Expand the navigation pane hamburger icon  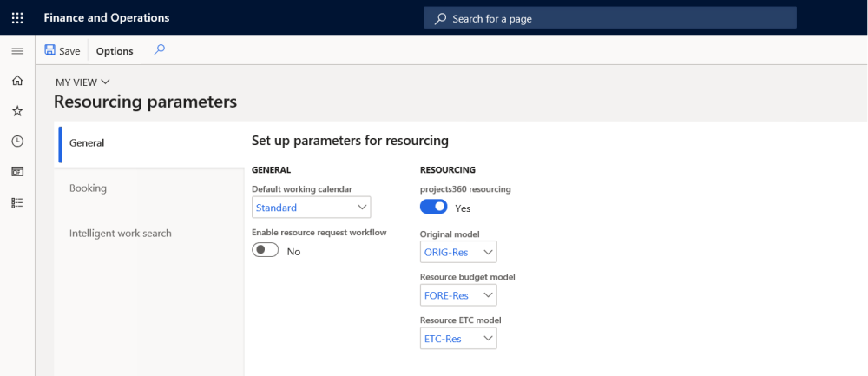[x=17, y=51]
